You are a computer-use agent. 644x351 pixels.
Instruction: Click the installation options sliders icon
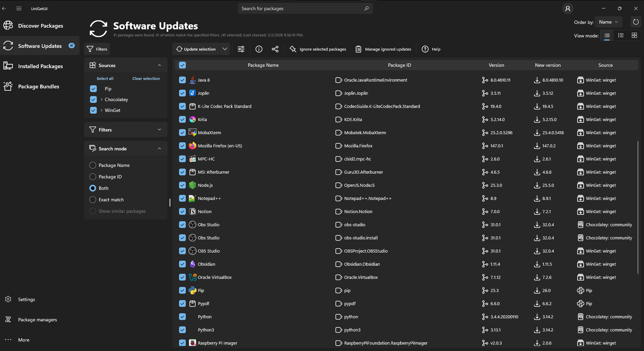click(241, 49)
